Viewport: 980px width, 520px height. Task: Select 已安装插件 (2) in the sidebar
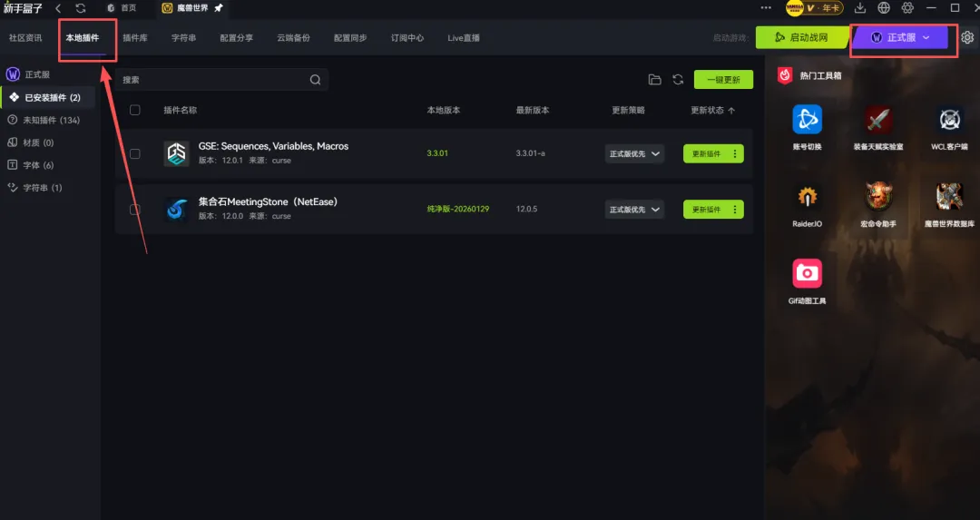pos(49,97)
